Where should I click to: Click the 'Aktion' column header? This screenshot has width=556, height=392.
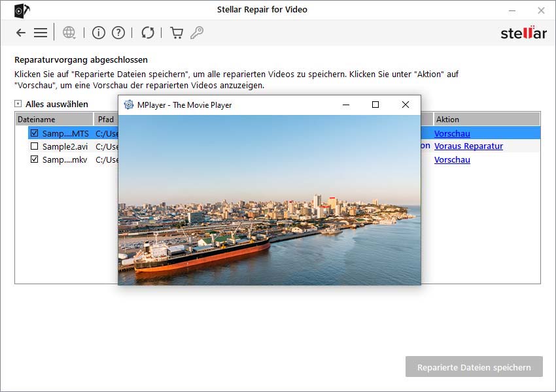coord(486,120)
